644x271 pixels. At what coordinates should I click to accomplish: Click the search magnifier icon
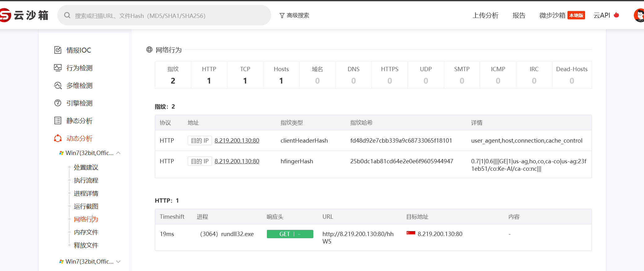pyautogui.click(x=67, y=15)
